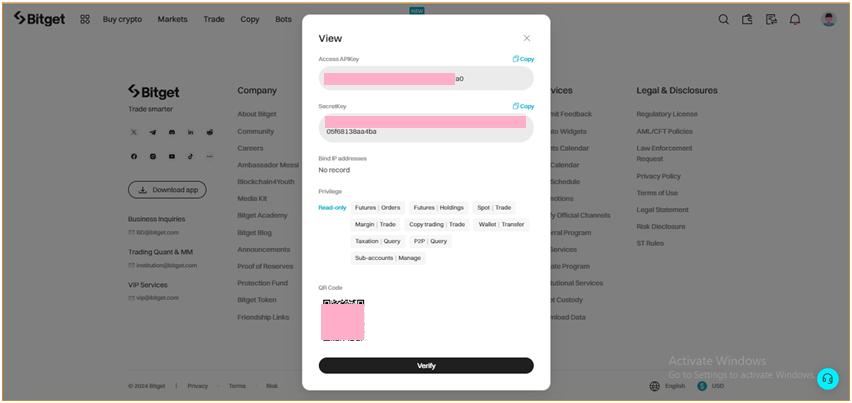Image resolution: width=852 pixels, height=403 pixels.
Task: Open the Proof of Reserves link
Action: pyautogui.click(x=265, y=266)
